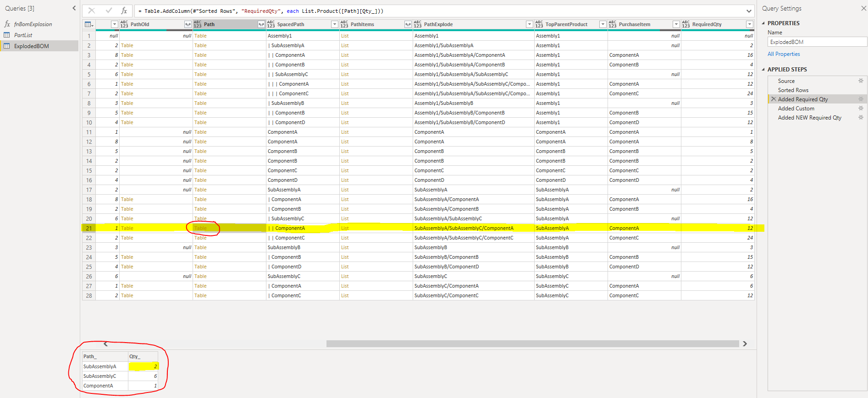Viewport: 868px width, 398px height.
Task: Open settings gear for Added NEW Required Qty
Action: [x=861, y=118]
